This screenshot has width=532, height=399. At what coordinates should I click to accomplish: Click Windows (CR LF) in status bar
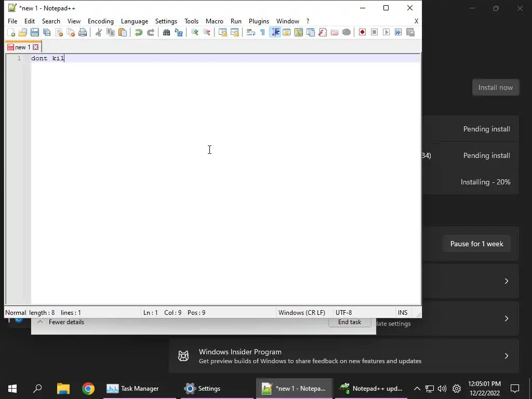(302, 312)
